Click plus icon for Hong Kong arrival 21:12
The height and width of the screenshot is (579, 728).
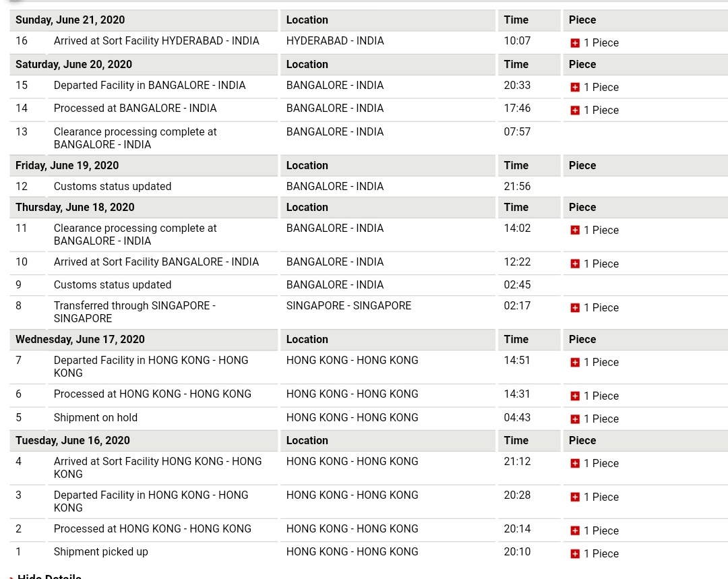[x=575, y=463]
